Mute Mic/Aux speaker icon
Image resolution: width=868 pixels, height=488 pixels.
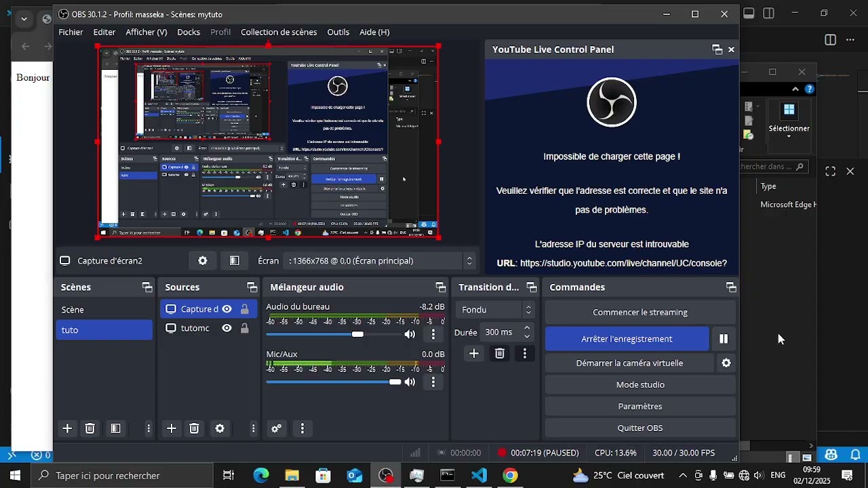[410, 382]
